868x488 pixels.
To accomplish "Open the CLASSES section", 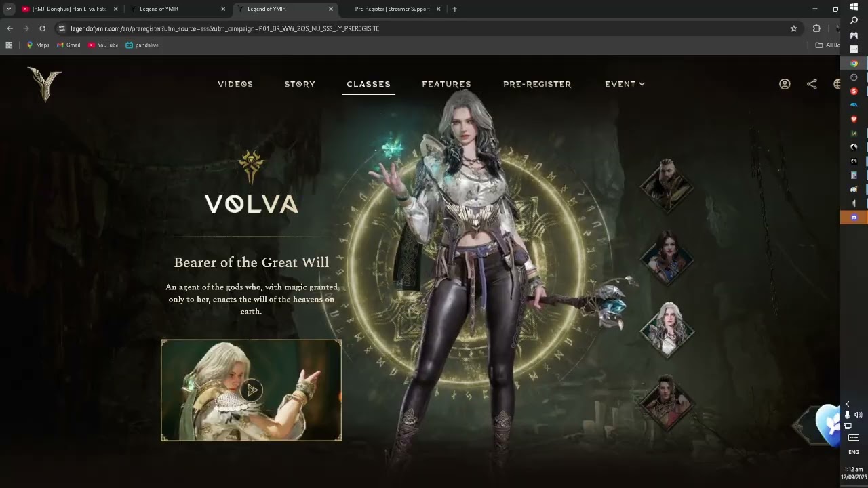I will click(368, 84).
